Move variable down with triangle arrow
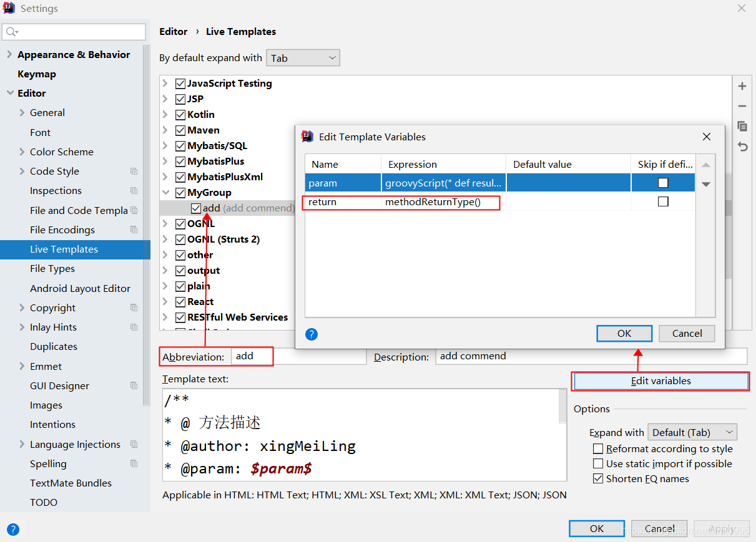The width and height of the screenshot is (756, 542). coord(706,185)
